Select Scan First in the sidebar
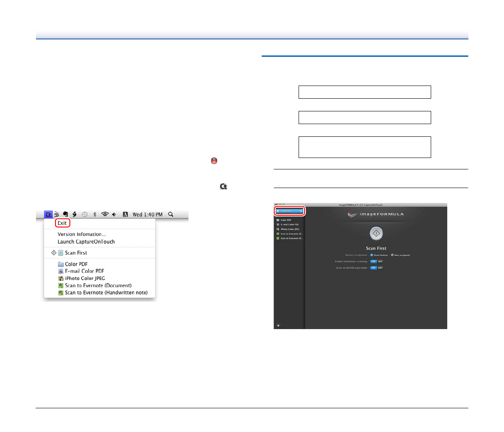Viewport: 504px width, 432px height. coord(290,211)
